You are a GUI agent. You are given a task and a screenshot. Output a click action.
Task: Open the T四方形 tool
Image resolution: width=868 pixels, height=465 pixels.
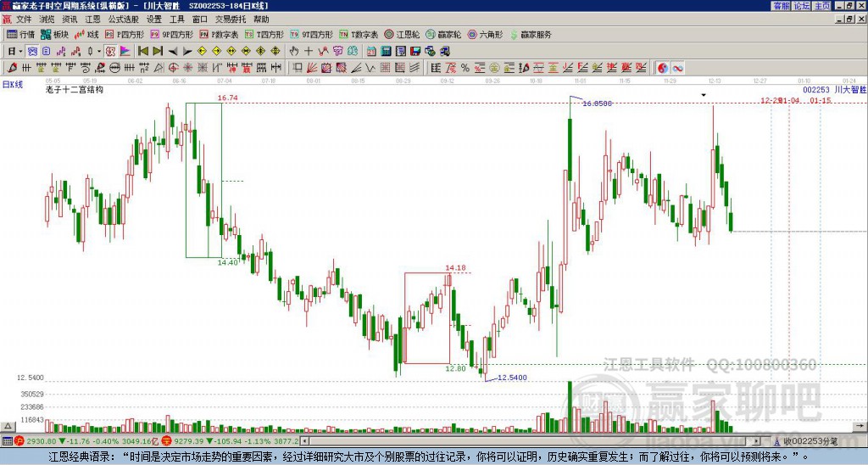point(264,35)
